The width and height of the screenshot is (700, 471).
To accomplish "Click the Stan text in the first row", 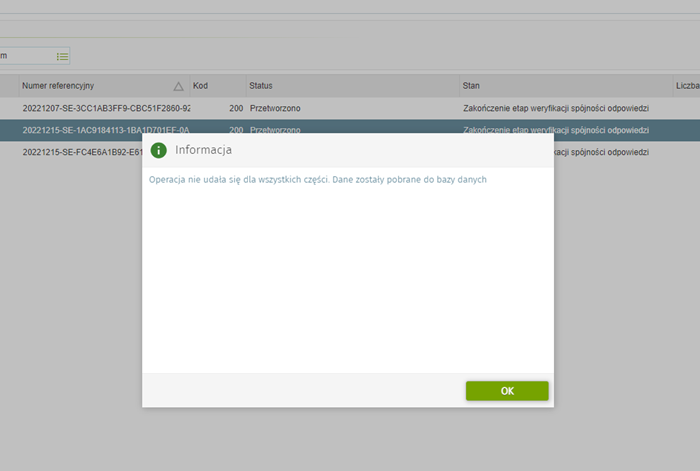I will coord(556,107).
